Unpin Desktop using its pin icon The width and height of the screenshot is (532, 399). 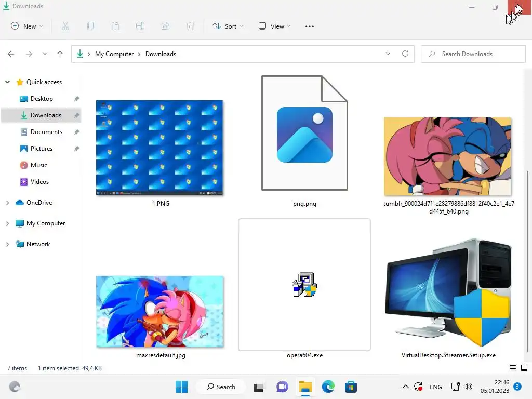pyautogui.click(x=77, y=99)
